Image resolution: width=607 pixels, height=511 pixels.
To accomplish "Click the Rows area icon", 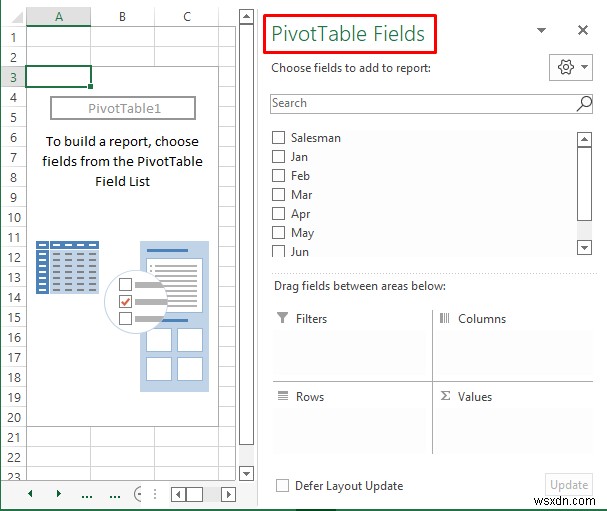I will pyautogui.click(x=283, y=396).
